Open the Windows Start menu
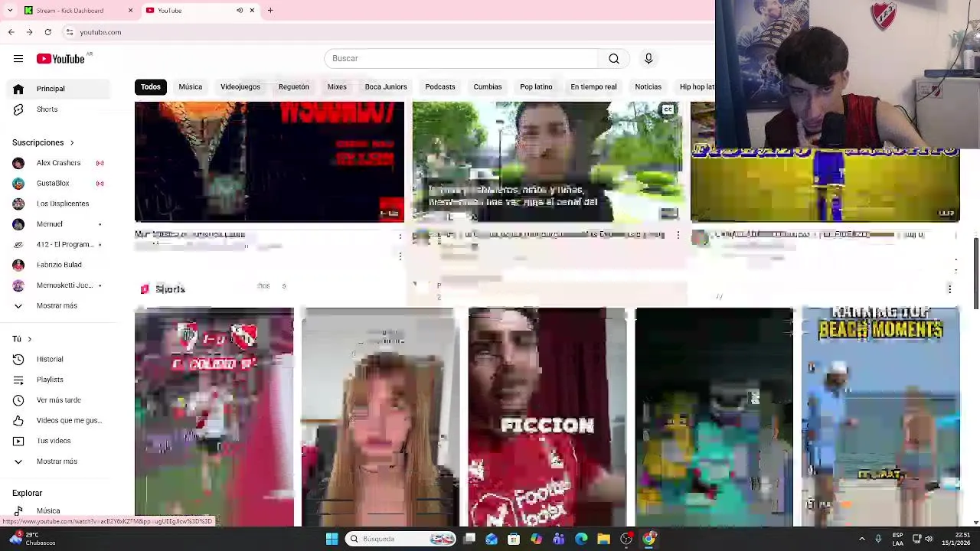The height and width of the screenshot is (551, 980). (332, 539)
